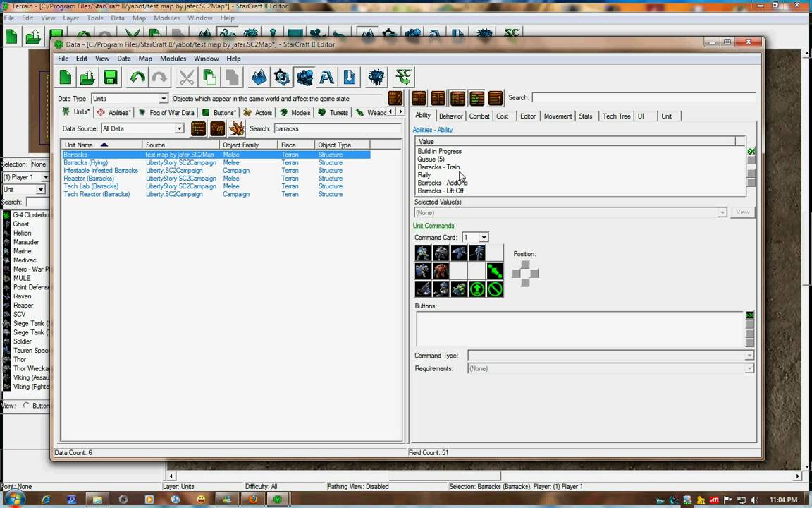
Task: Select the Marine button in command card
Action: (423, 253)
